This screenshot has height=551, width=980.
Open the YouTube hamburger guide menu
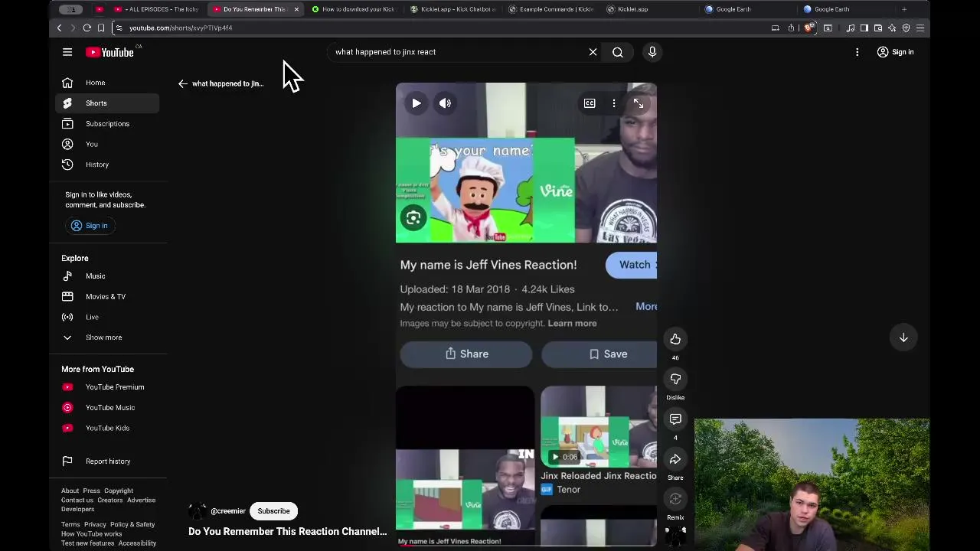67,52
